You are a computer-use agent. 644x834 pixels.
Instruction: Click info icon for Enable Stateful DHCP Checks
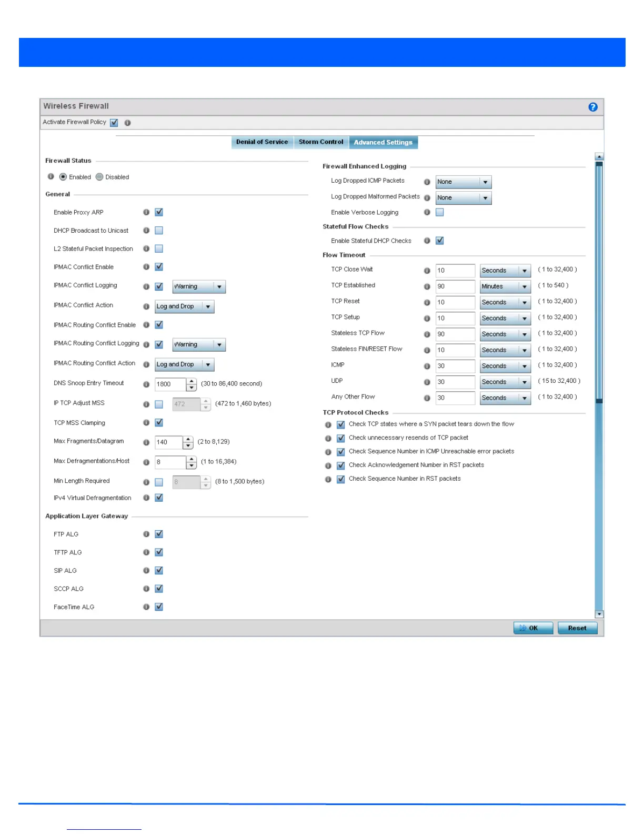coord(427,241)
